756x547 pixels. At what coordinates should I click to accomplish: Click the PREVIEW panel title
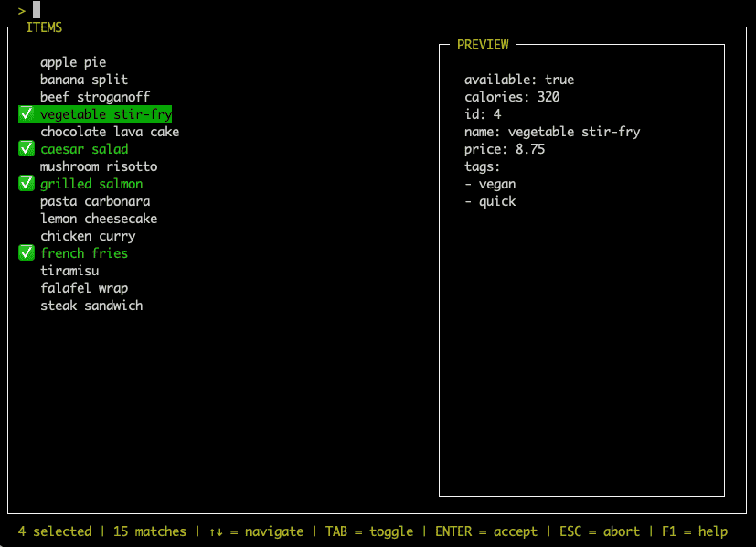pos(483,45)
